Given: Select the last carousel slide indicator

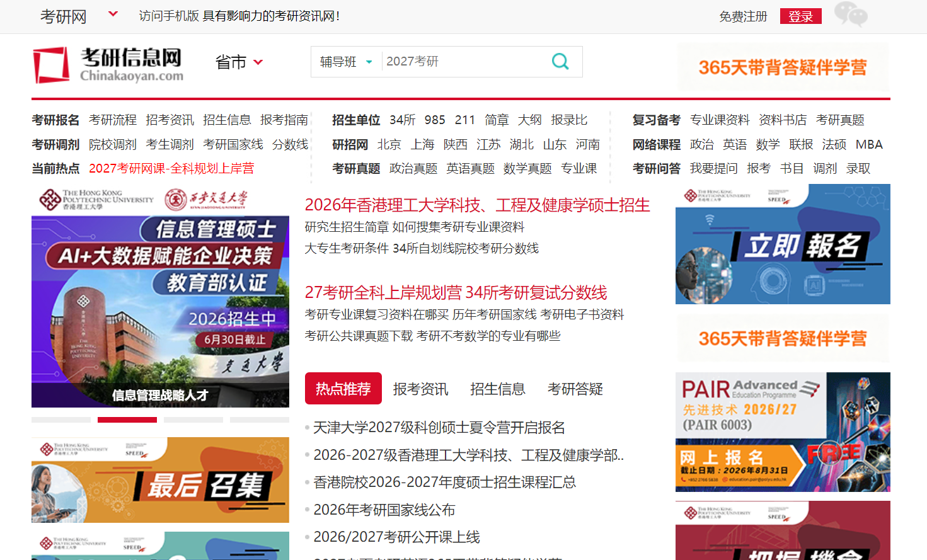Looking at the screenshot, I should point(260,420).
